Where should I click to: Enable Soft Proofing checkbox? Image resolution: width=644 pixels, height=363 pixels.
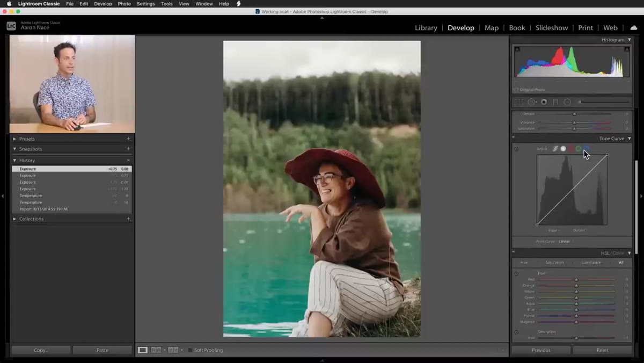(190, 350)
